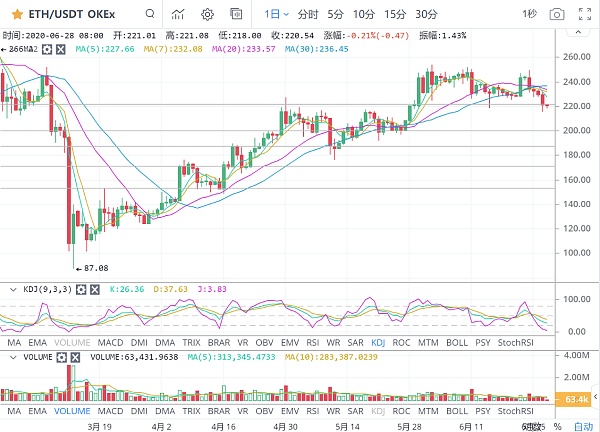
Task: Select the 分时 time-sharing tab
Action: pos(307,14)
